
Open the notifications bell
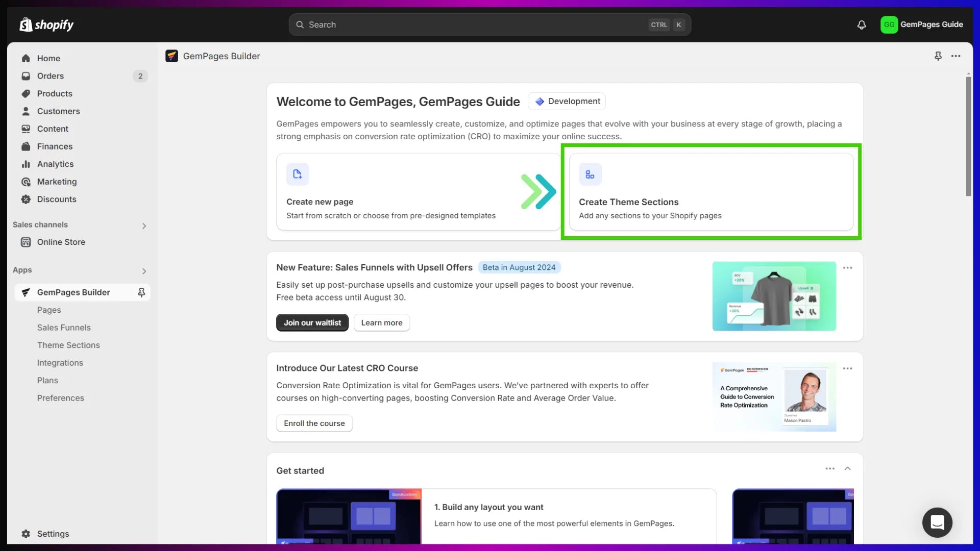coord(862,24)
